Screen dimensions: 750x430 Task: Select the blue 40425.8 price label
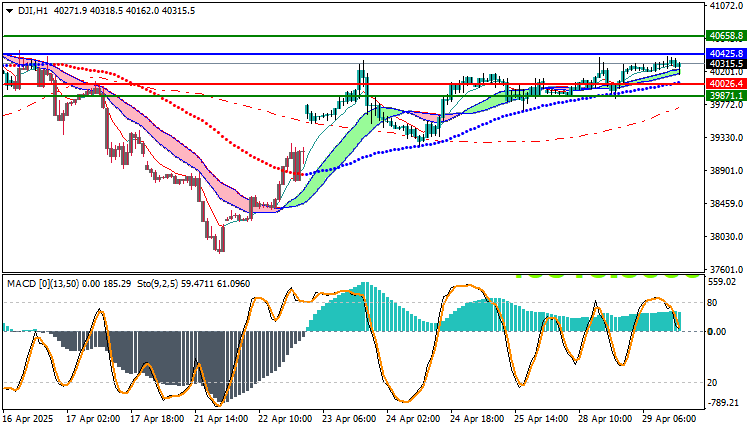pos(726,54)
